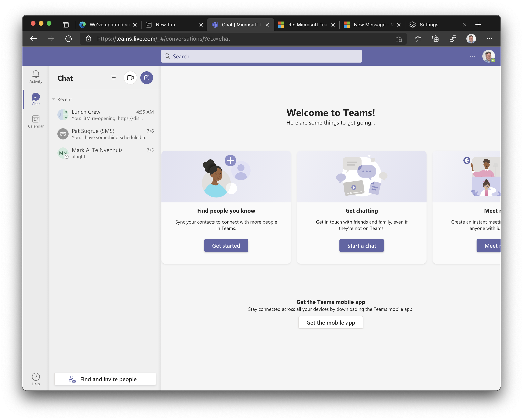This screenshot has height=420, width=523.
Task: Reload the Teams page
Action: (x=69, y=39)
